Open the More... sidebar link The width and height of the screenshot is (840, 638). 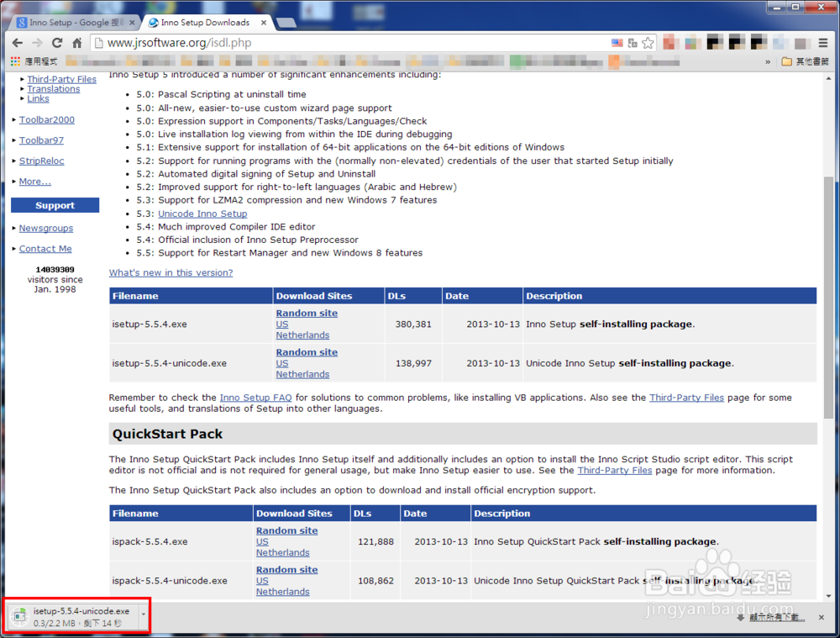tap(34, 182)
